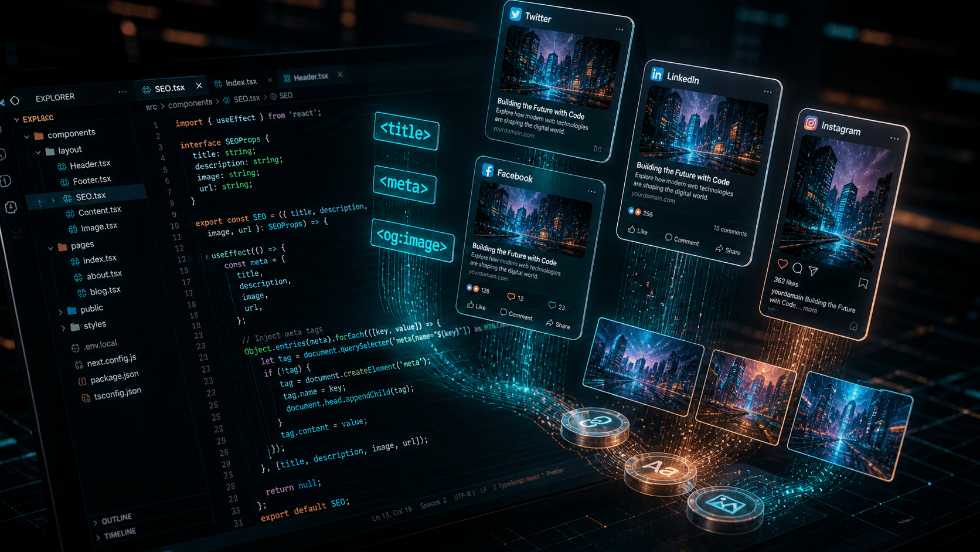Click Share on the Facebook card
Screen dimensions: 980x552
[x=558, y=324]
